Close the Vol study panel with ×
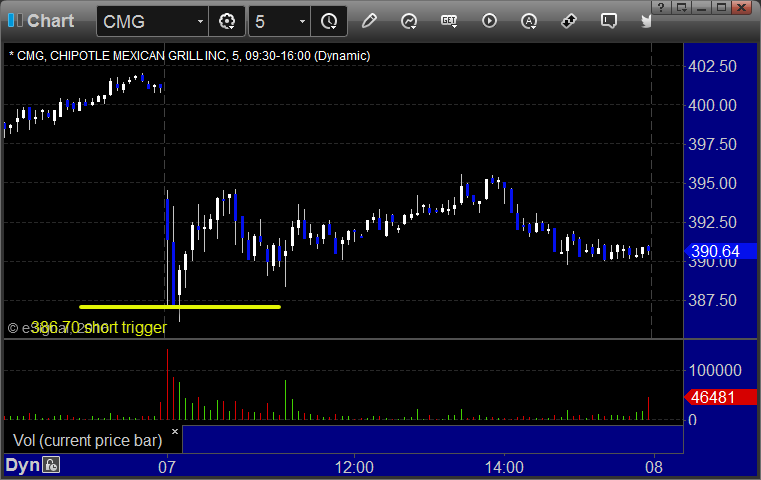Image resolution: width=761 pixels, height=480 pixels. 175,431
